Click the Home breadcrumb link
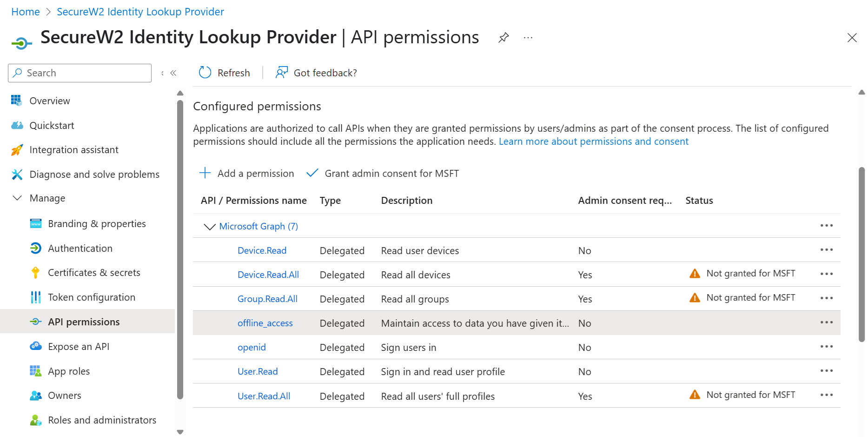Image resolution: width=868 pixels, height=437 pixels. pos(26,12)
